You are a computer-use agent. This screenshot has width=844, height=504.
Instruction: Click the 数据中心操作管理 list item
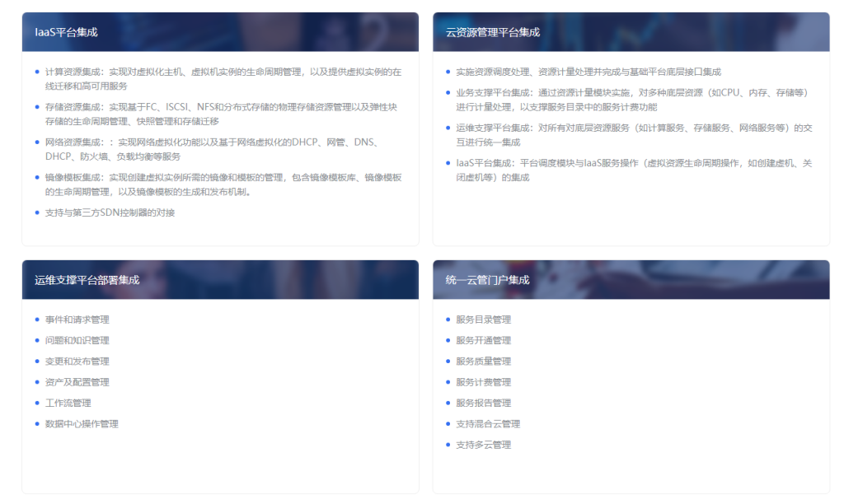pos(82,424)
